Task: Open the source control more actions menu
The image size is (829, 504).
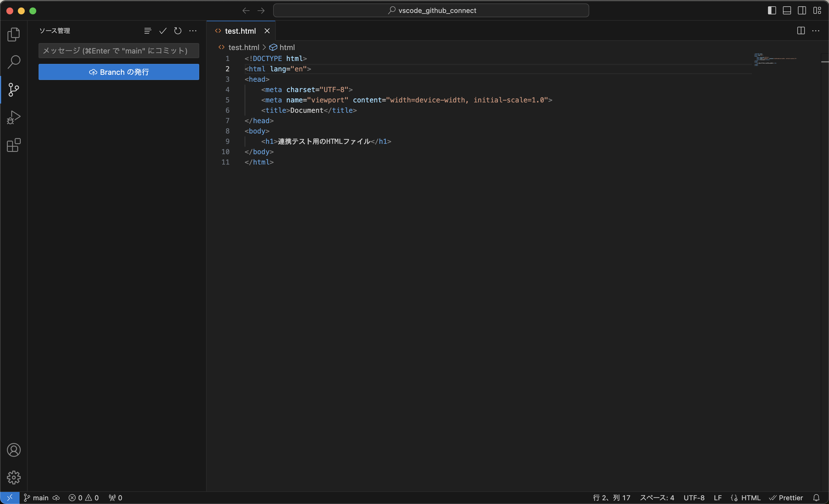Action: [x=193, y=30]
